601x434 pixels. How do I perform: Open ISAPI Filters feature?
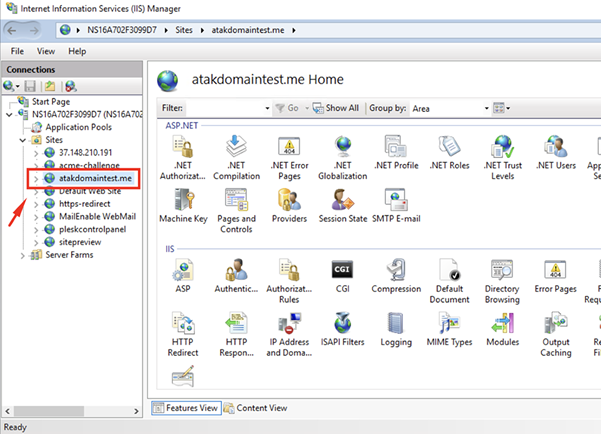tap(342, 329)
